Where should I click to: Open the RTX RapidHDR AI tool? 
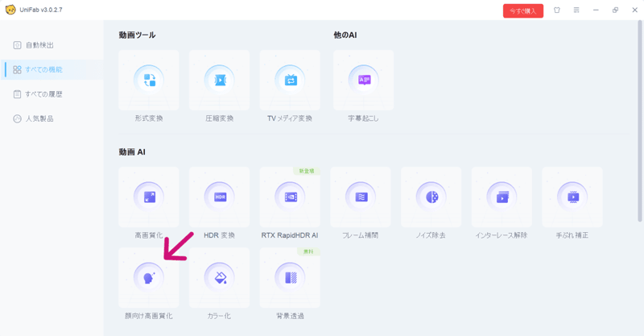click(290, 197)
